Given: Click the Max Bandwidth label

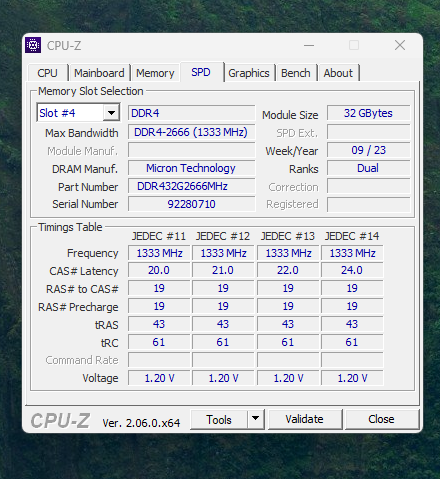Looking at the screenshot, I should 82,133.
